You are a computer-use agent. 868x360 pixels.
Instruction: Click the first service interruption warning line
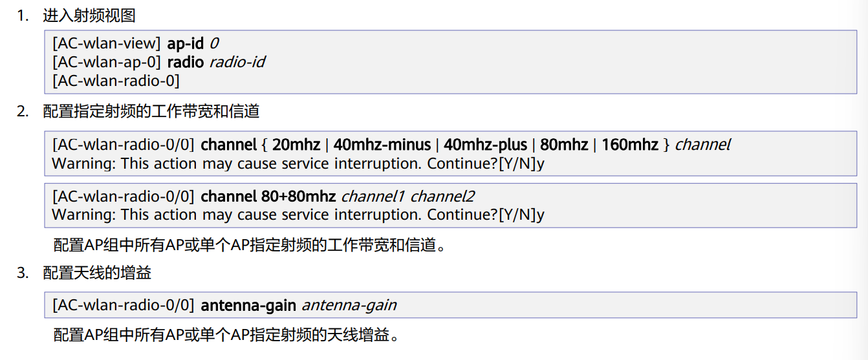coord(298,164)
